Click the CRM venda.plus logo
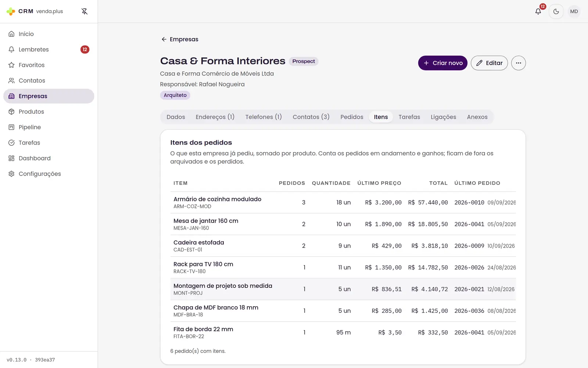This screenshot has width=588, height=368. click(35, 11)
